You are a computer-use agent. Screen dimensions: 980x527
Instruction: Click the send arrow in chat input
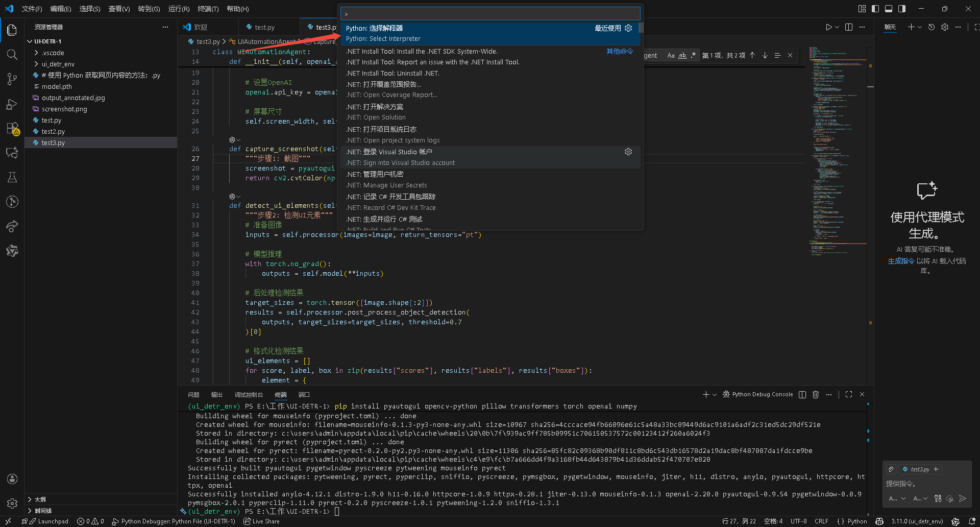tap(963, 498)
